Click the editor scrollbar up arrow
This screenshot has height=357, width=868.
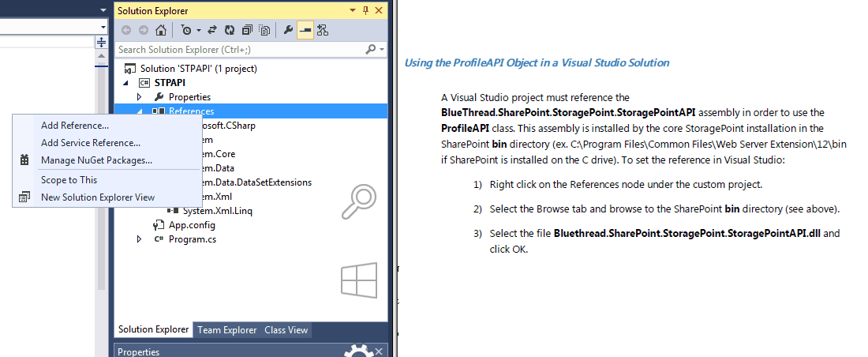pos(101,56)
